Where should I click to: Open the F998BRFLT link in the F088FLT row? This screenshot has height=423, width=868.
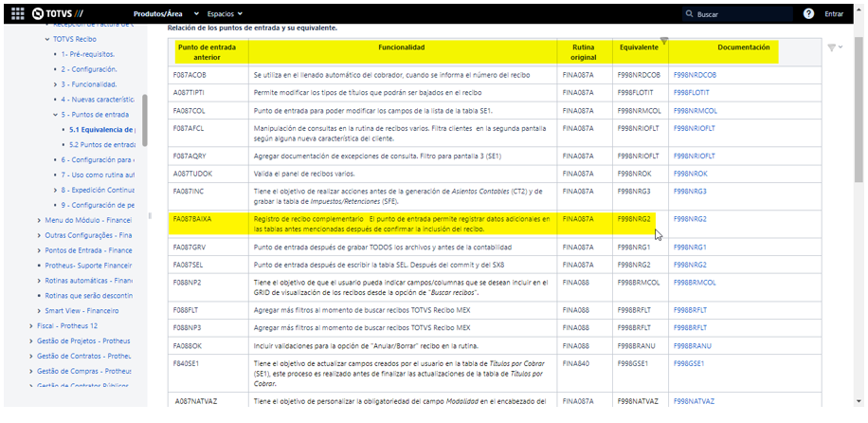(x=690, y=310)
